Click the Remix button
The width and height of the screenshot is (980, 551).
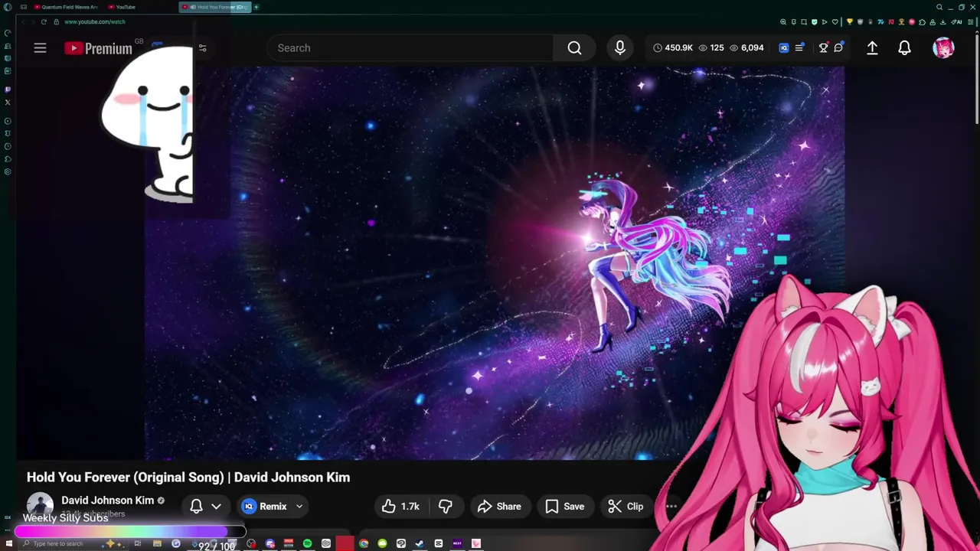(265, 506)
